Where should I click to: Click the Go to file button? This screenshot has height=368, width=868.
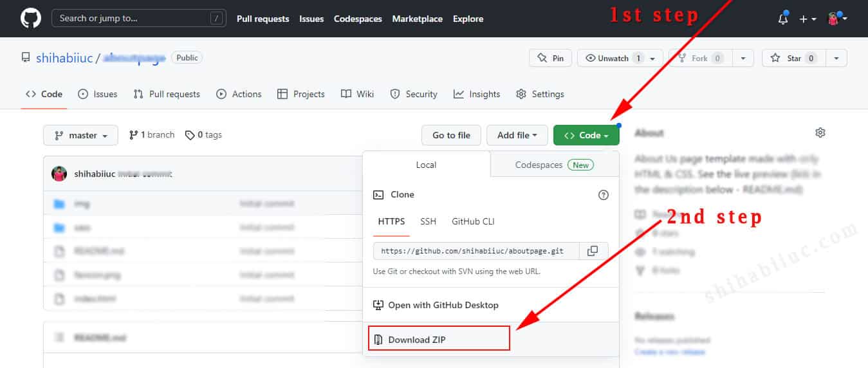pos(451,135)
